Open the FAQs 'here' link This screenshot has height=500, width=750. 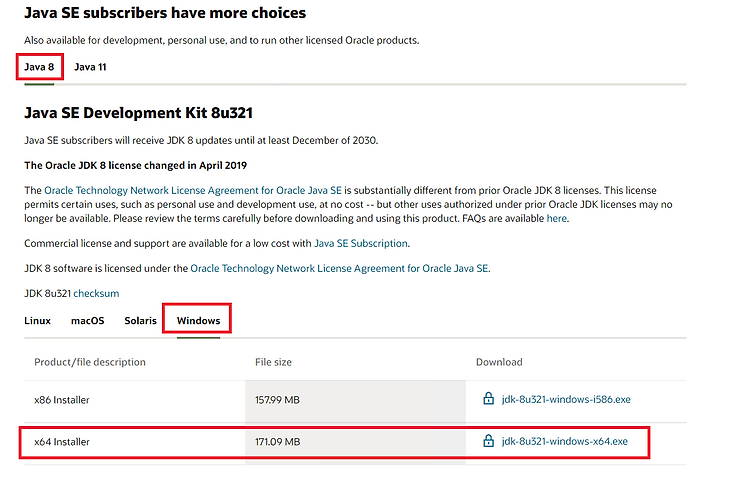tap(557, 218)
